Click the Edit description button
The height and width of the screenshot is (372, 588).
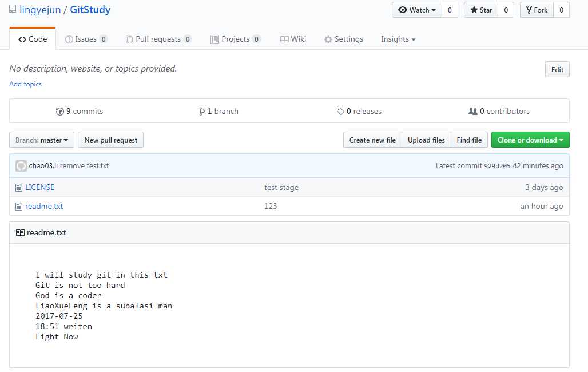pyautogui.click(x=557, y=69)
